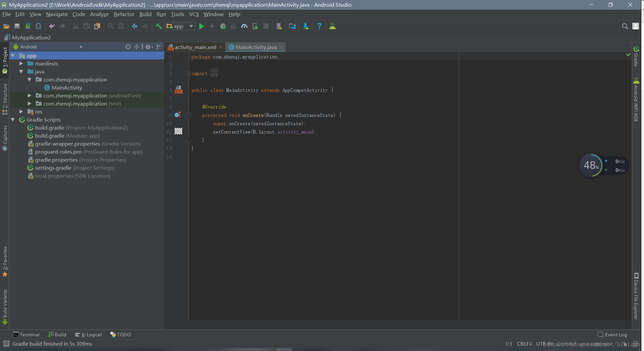This screenshot has width=644, height=351.
Task: Navigate Back with blue arrow icon
Action: pos(135,26)
